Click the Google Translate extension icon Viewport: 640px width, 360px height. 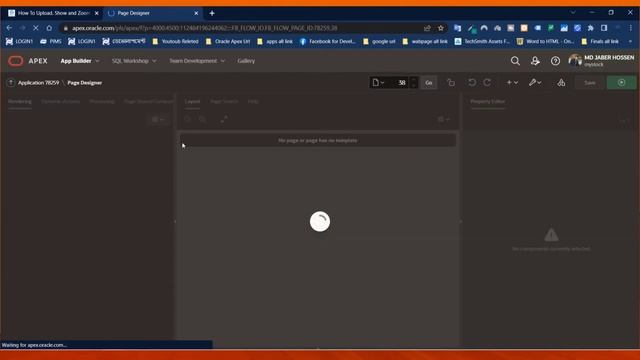click(457, 28)
